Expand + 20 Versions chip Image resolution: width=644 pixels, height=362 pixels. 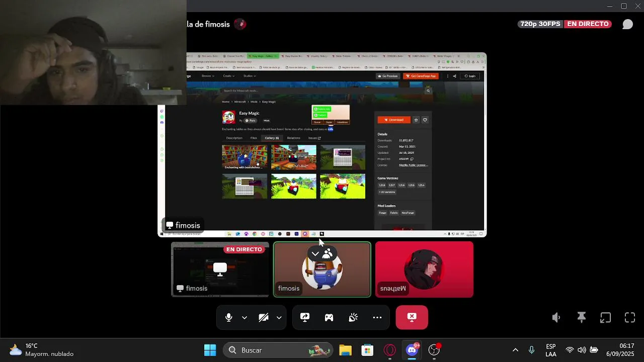pos(387,192)
